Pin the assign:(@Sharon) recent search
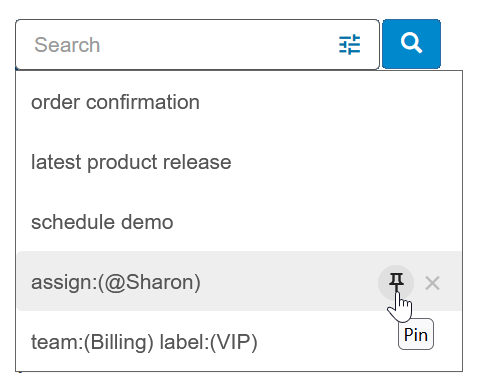The image size is (478, 388). [x=396, y=283]
